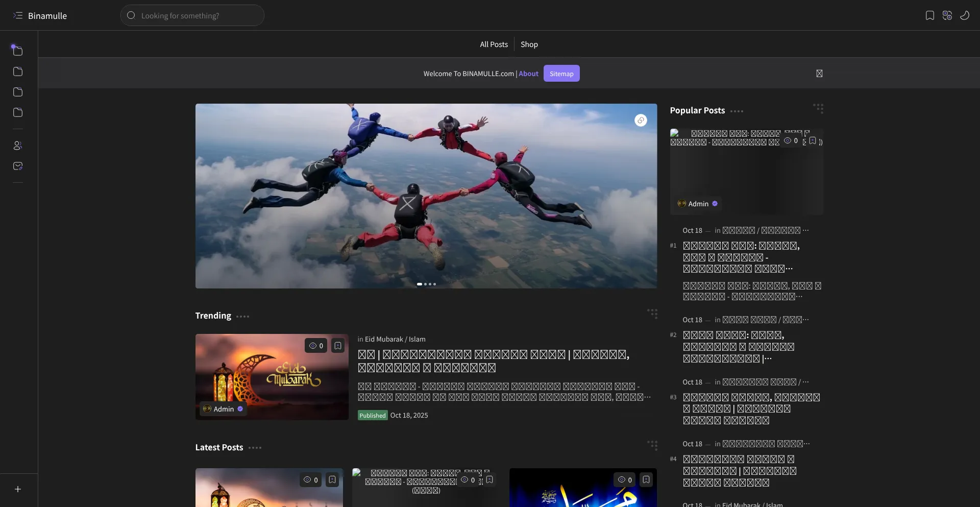
Task: Dismiss the welcome announcement bar
Action: tap(819, 74)
